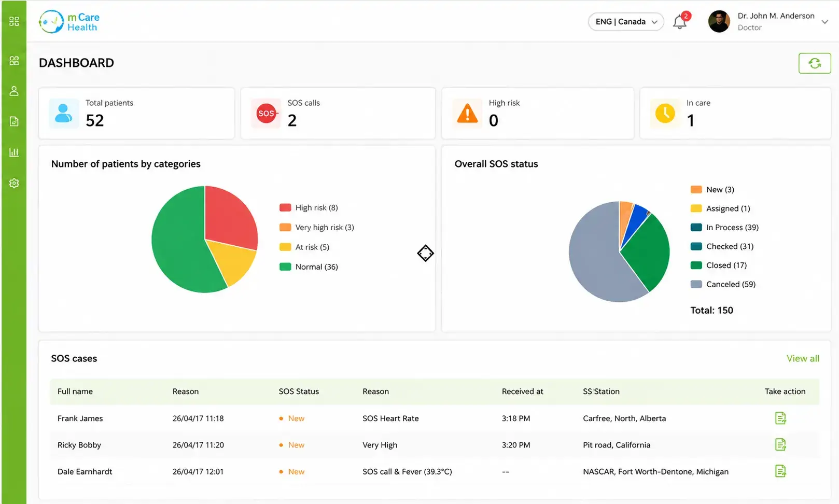The height and width of the screenshot is (504, 839).
Task: Click the SOS Status column header
Action: [x=299, y=391]
